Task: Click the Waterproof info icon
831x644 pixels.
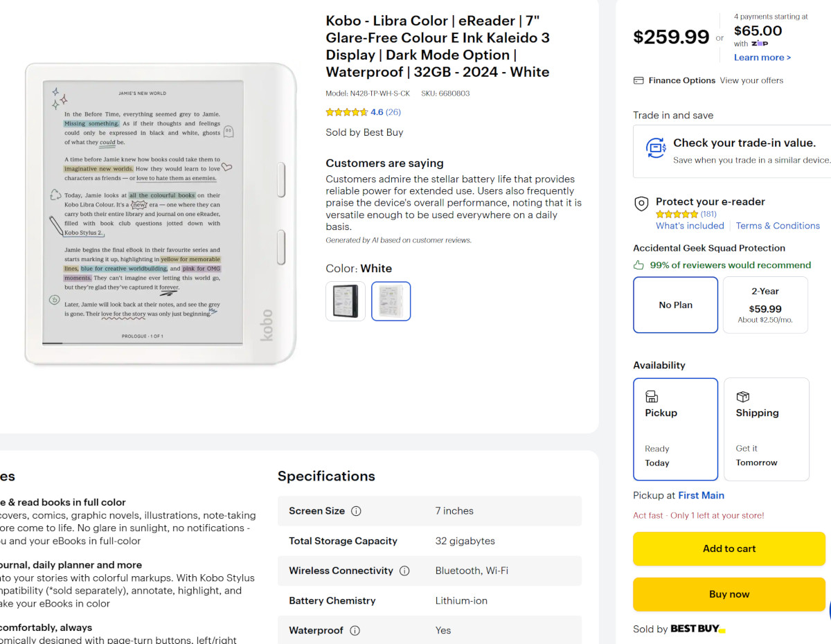Action: tap(355, 631)
